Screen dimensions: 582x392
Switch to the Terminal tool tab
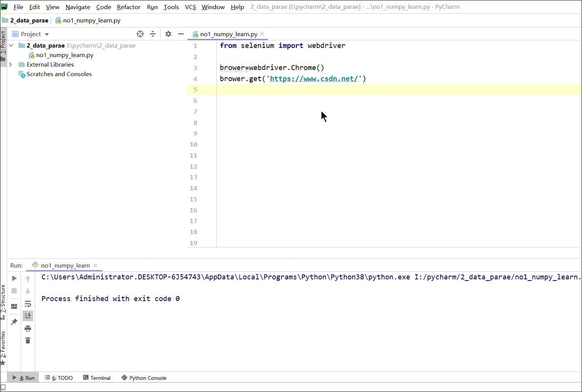(97, 378)
